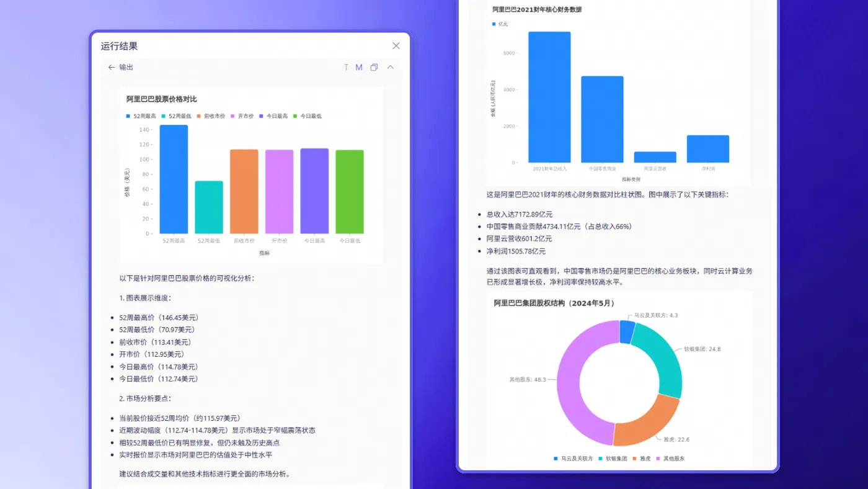Select the 中国零售商业 bar in financial chart
Screen dimensions: 868x489
coord(602,120)
